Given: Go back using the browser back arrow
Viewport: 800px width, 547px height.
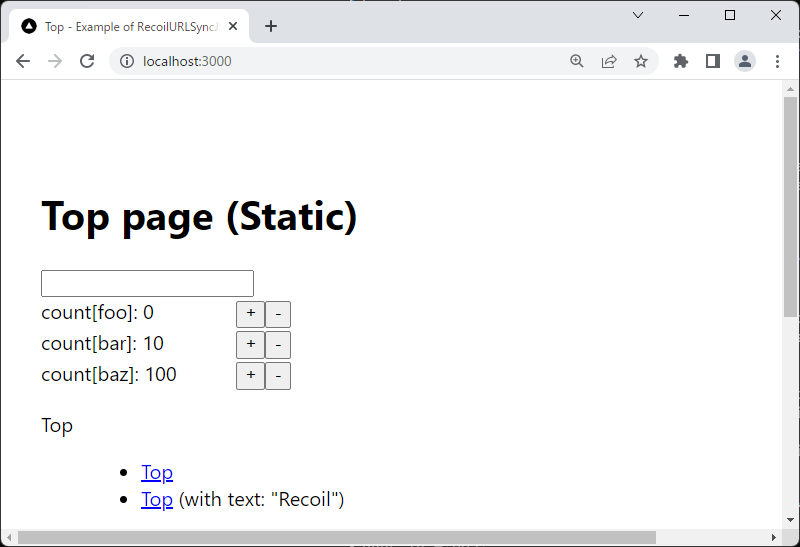Looking at the screenshot, I should tap(23, 61).
